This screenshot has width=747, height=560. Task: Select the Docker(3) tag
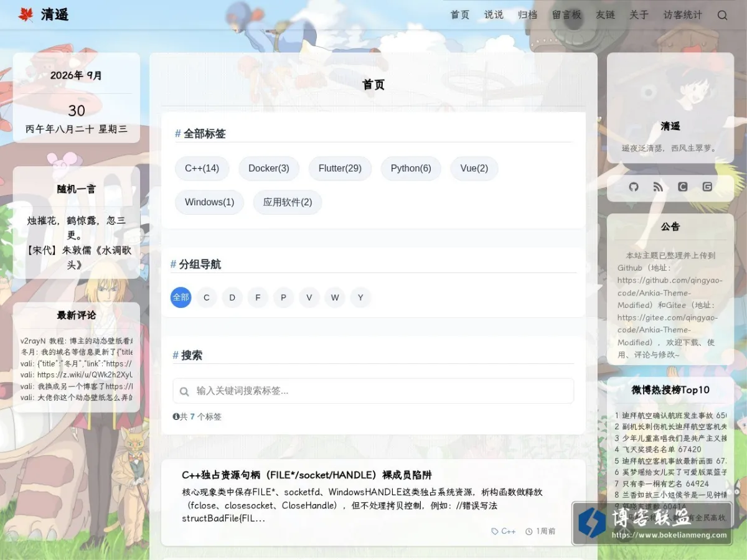point(269,168)
